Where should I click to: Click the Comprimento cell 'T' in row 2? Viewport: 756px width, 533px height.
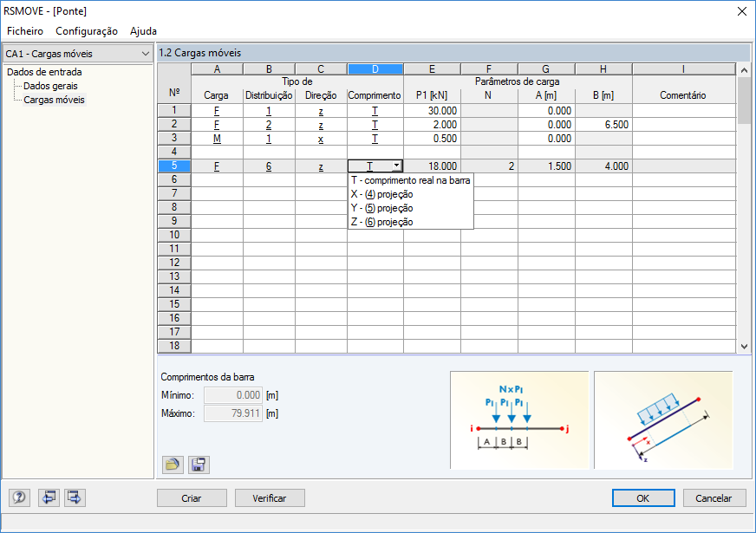[375, 124]
